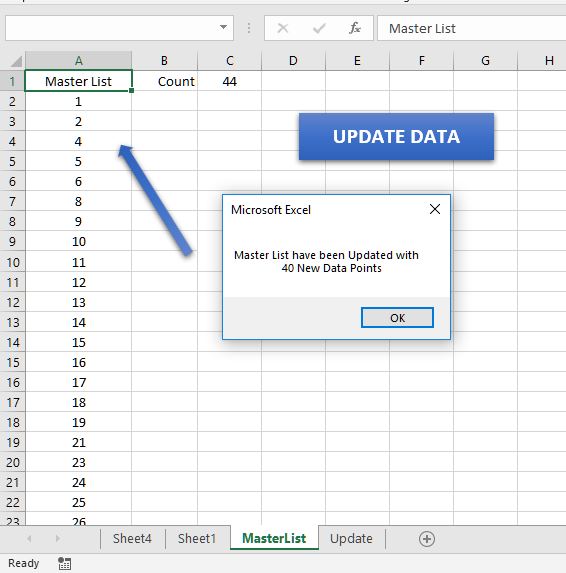Click the formula bar showing Master List

(x=471, y=28)
